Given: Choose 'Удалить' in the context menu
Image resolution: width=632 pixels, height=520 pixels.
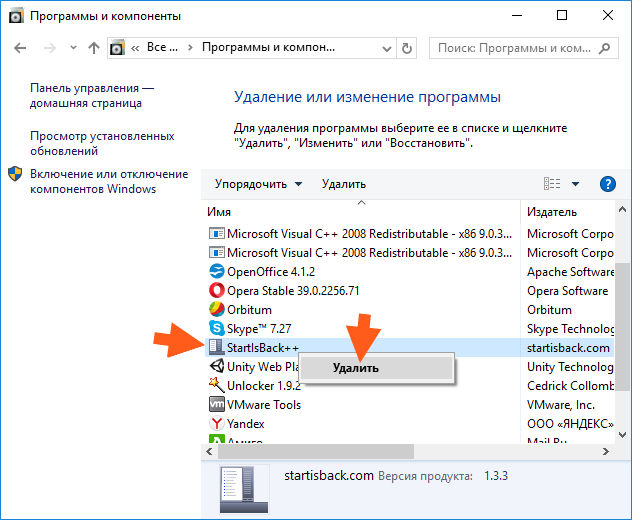Looking at the screenshot, I should [376, 368].
